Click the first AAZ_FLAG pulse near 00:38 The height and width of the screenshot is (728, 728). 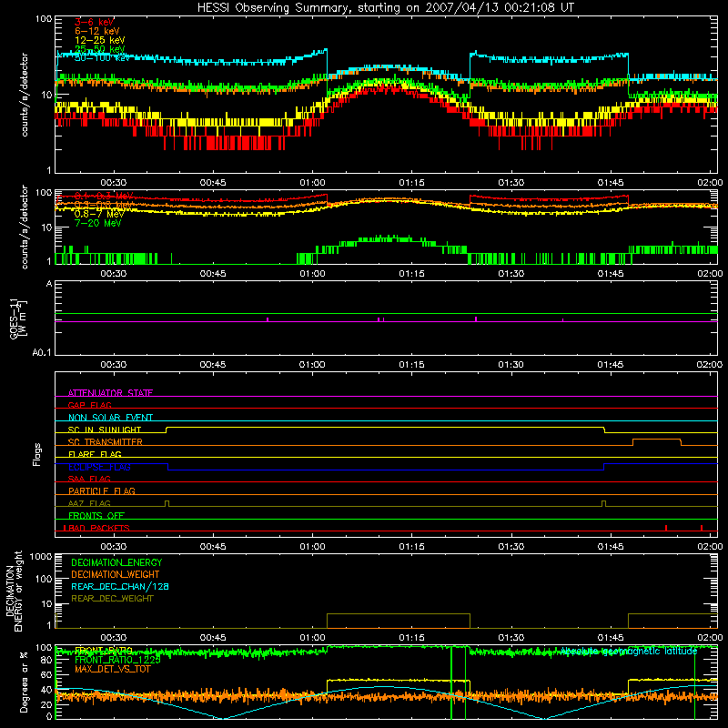coord(167,503)
